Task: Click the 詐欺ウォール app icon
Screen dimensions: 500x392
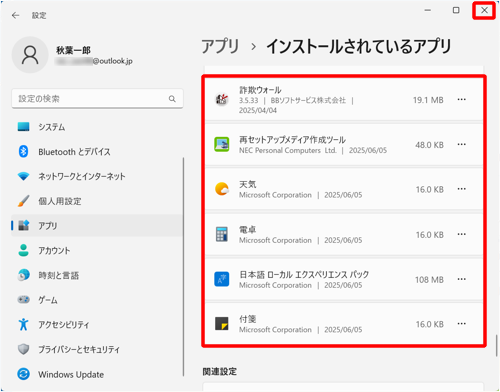Action: click(222, 99)
